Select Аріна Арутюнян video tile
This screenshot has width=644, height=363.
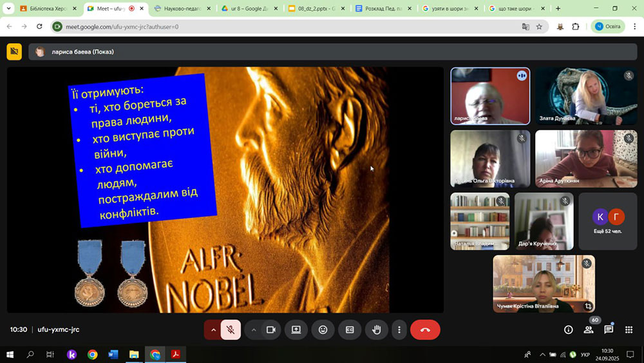point(586,159)
